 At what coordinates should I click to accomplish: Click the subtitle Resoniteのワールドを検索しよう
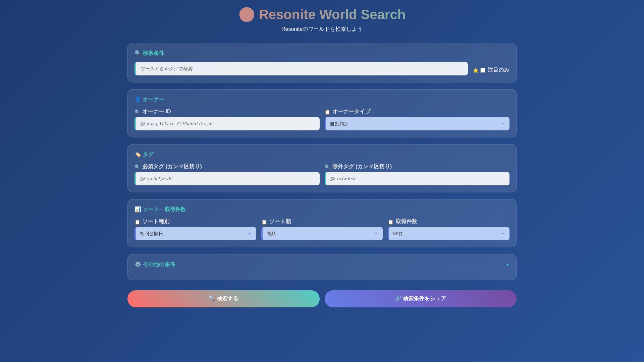(x=322, y=29)
